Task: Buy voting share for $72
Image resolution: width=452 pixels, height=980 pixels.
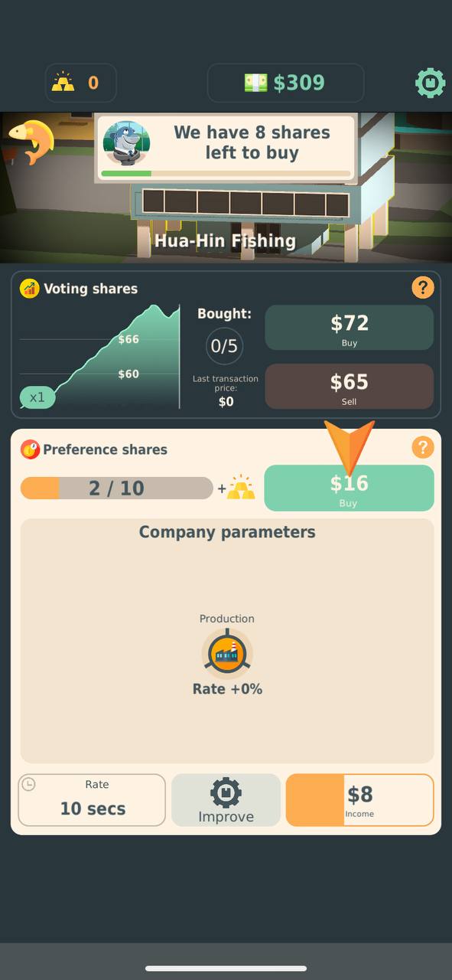Action: (x=350, y=328)
